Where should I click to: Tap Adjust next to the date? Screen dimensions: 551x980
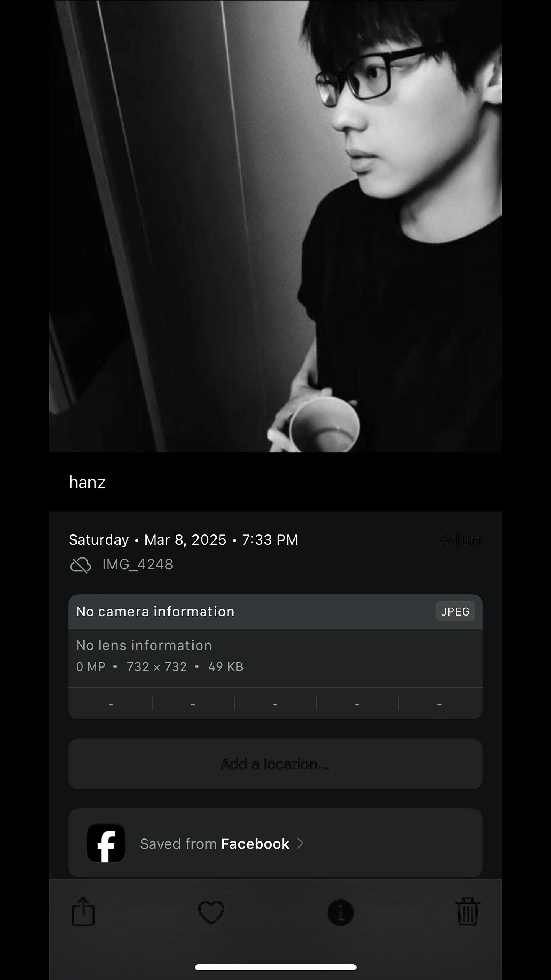460,540
